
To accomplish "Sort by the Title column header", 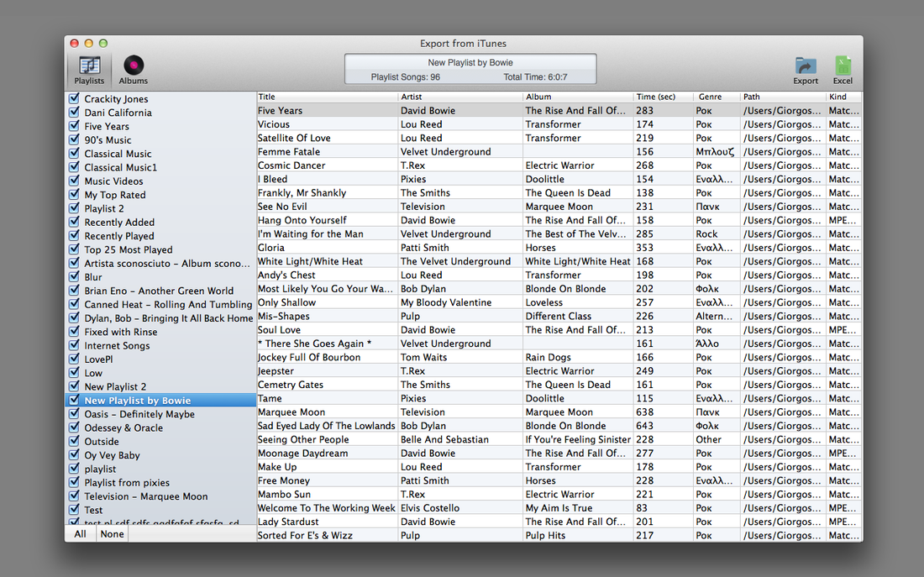I will tap(328, 97).
